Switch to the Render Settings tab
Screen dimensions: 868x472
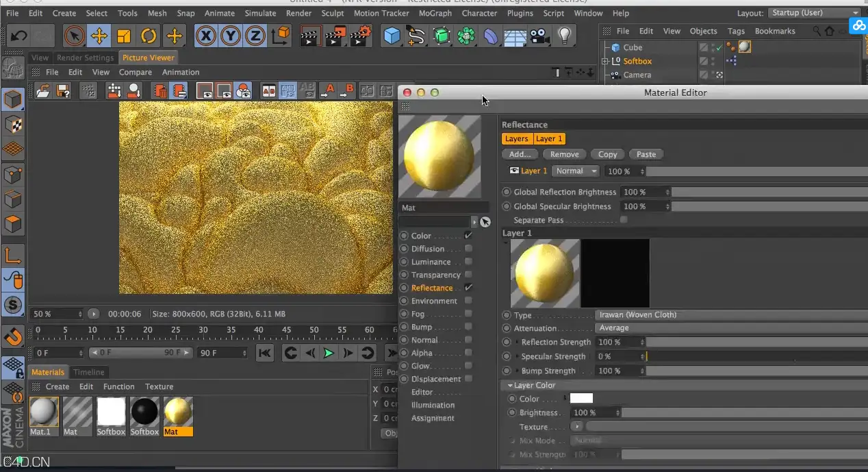[85, 58]
